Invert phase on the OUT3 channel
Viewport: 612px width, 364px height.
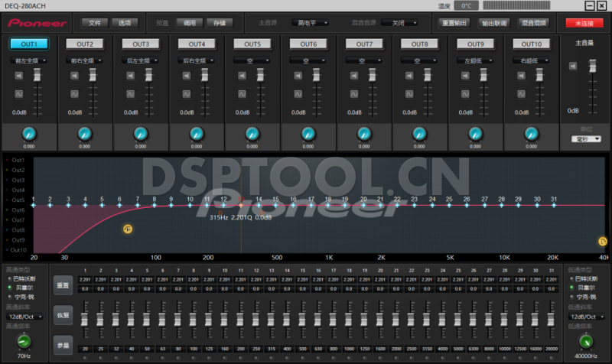pos(130,94)
